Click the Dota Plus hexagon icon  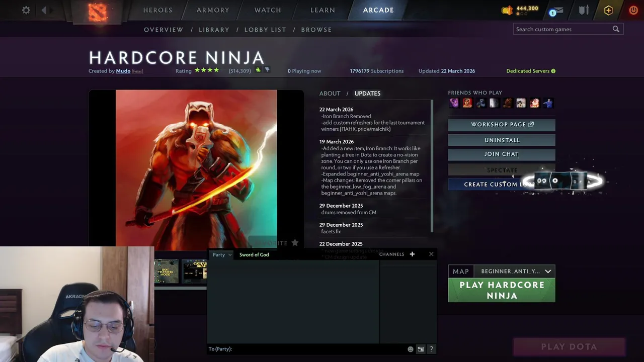(608, 10)
